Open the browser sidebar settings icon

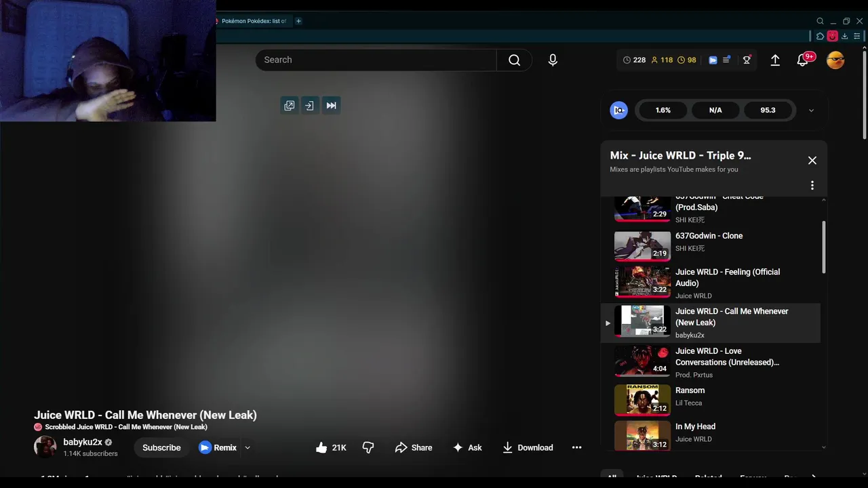pos(857,36)
